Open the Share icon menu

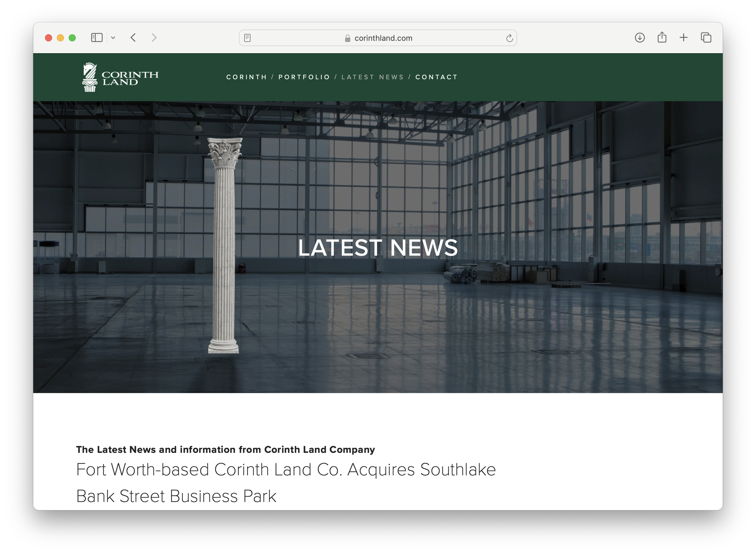pos(662,37)
